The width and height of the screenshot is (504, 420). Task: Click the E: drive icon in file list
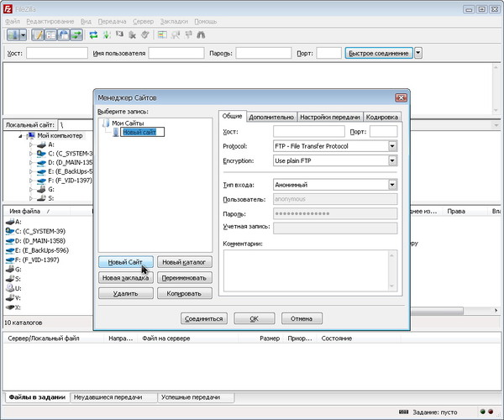pos(10,250)
